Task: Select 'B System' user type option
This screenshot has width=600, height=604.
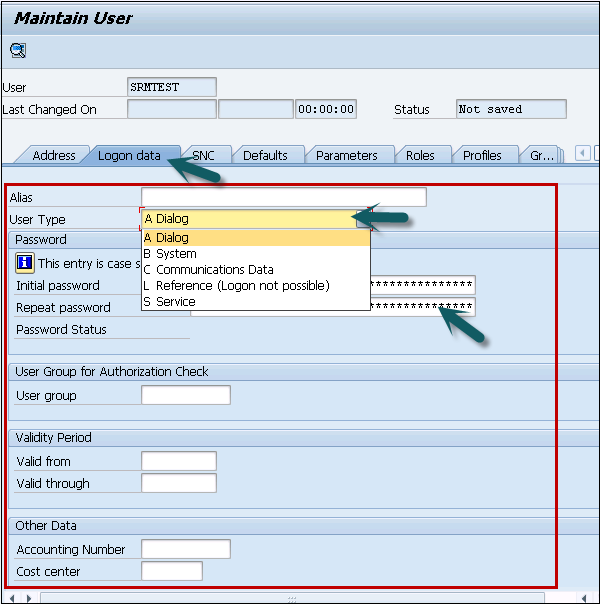Action: [256, 254]
